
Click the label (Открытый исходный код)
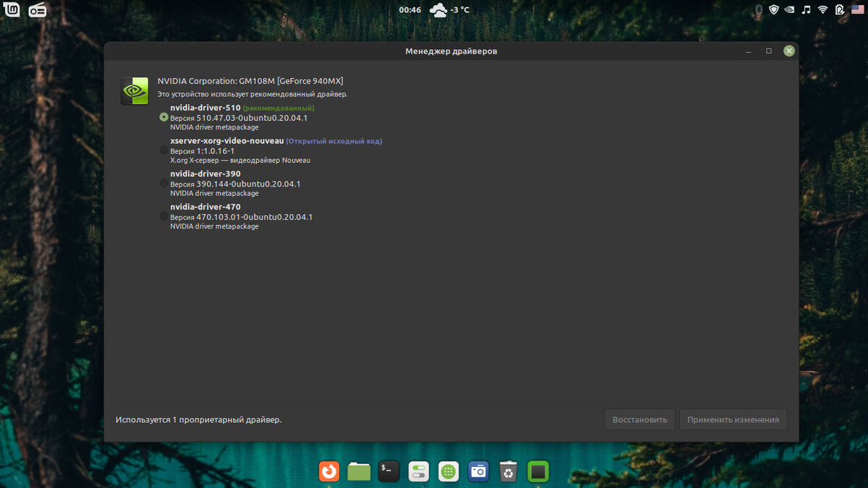tap(334, 141)
